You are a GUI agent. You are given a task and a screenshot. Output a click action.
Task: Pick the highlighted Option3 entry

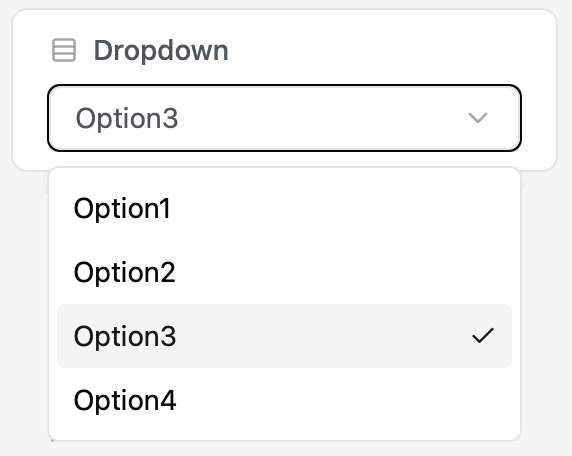(x=285, y=336)
